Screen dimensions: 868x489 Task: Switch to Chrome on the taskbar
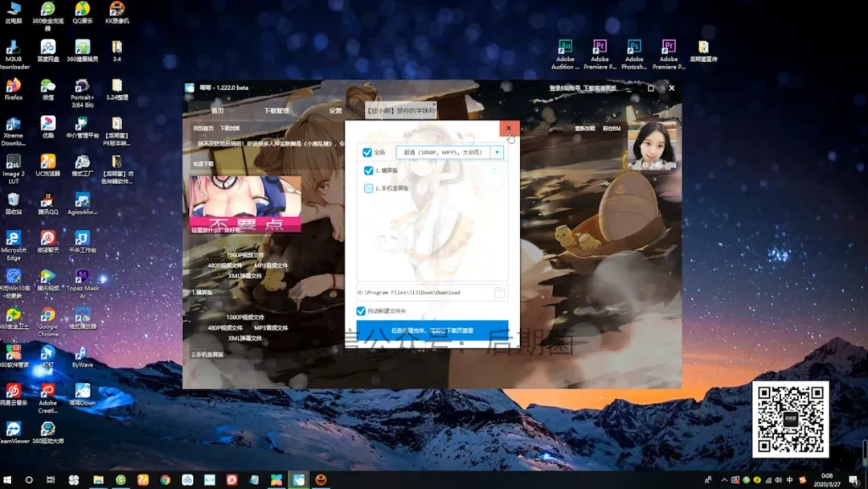click(165, 479)
